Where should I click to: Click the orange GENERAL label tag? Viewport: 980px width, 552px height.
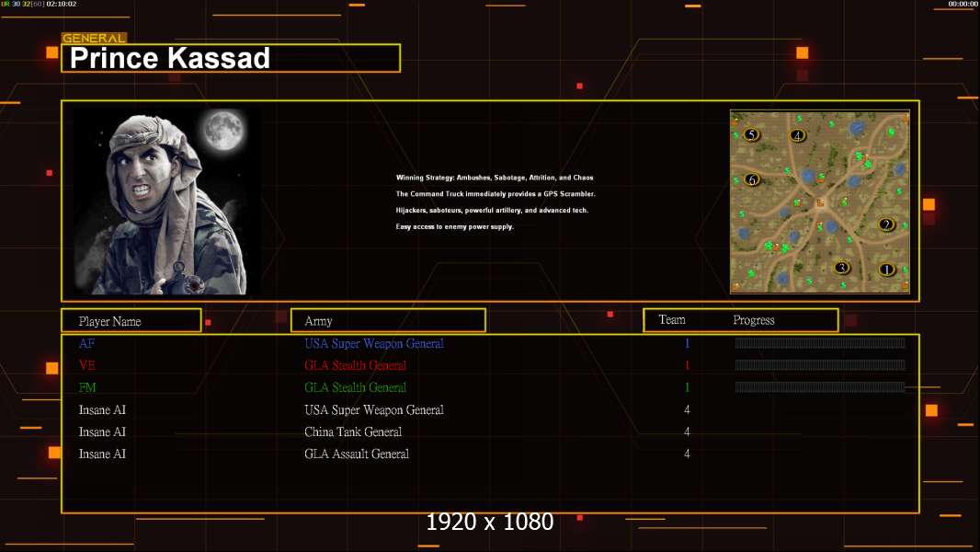click(x=94, y=38)
